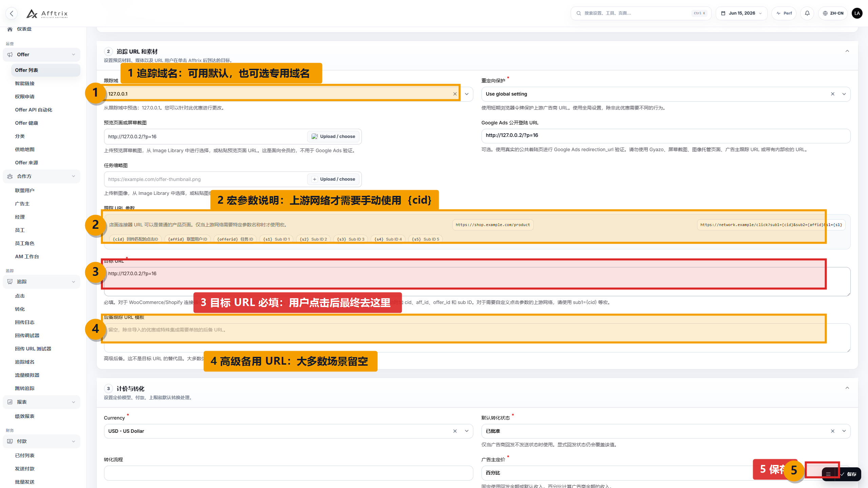Clear the 已批准 default conversion status
The width and height of the screenshot is (868, 488).
click(833, 431)
